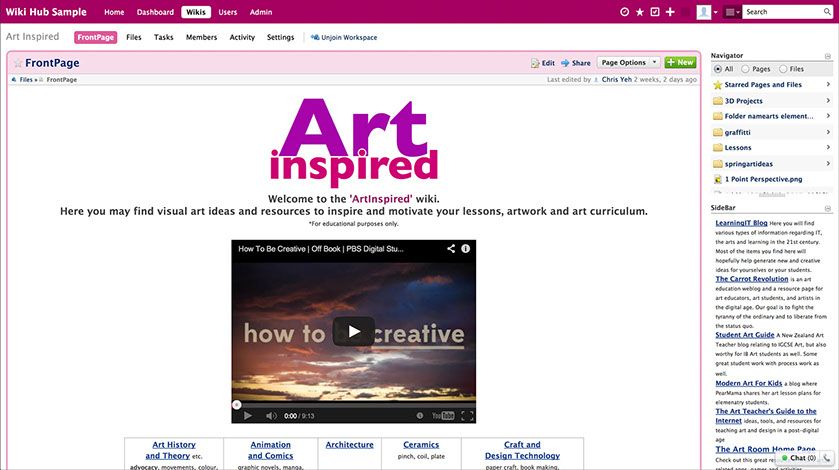Star the FrontPage using title star icon

click(x=17, y=63)
